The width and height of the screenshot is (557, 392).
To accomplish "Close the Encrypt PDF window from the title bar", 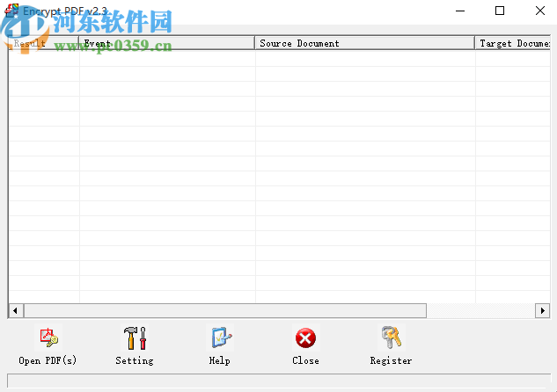I will pos(540,11).
